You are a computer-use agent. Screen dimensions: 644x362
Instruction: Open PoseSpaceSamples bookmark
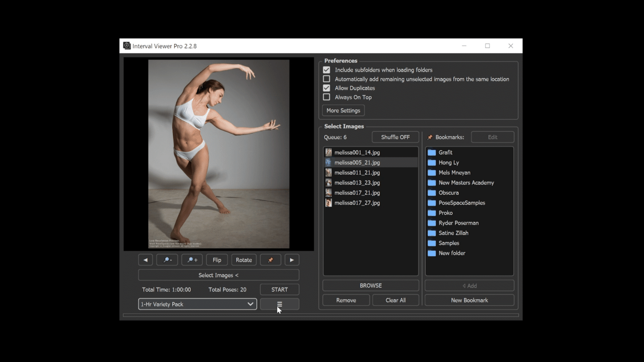coord(469,203)
